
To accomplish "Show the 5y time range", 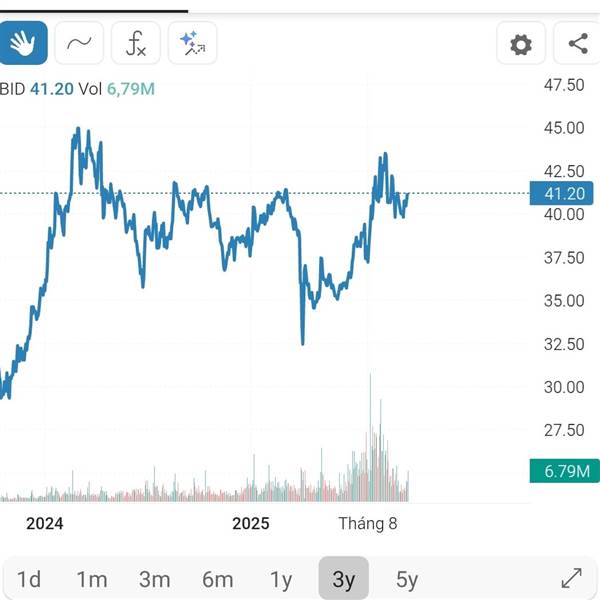I will pos(406,579).
